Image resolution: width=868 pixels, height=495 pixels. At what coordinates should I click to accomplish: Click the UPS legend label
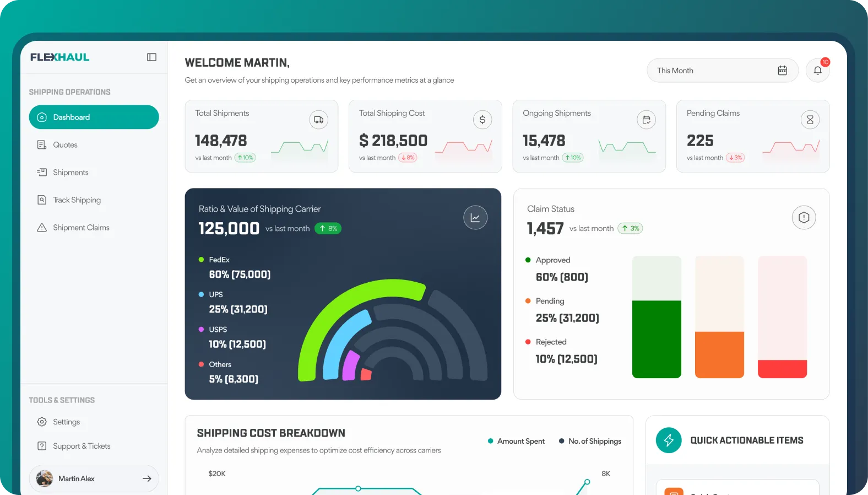[216, 294]
